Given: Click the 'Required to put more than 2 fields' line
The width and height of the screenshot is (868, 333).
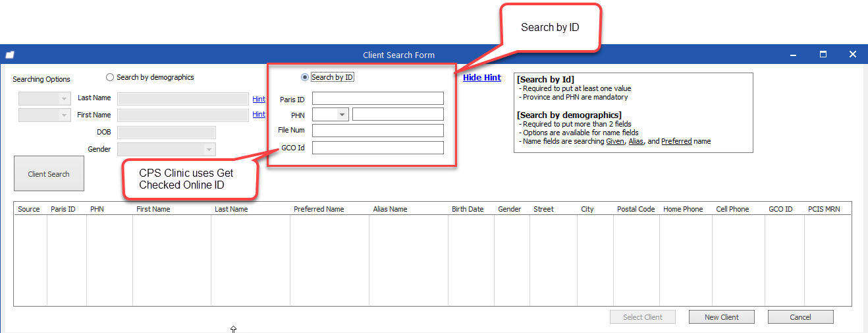Looking at the screenshot, I should coord(576,124).
